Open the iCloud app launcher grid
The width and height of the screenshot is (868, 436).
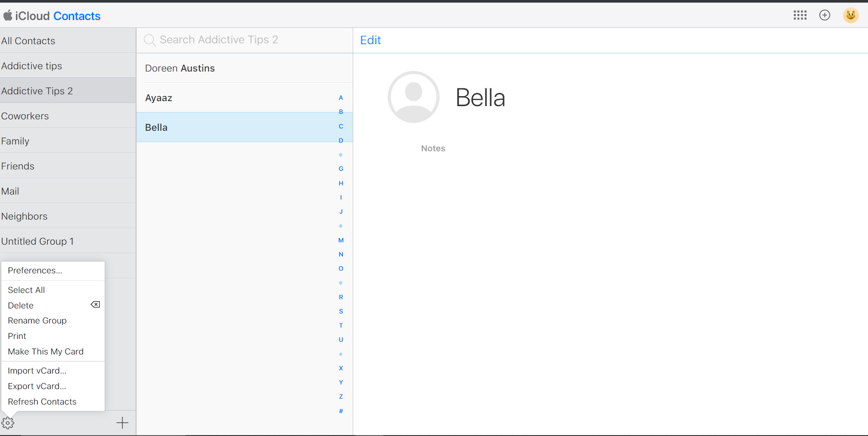click(x=800, y=15)
